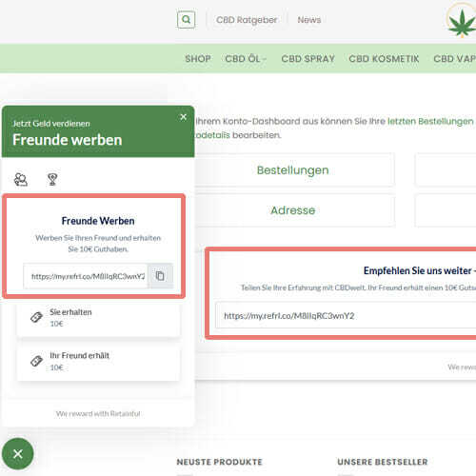
Task: Open the CBD SPRAY menu item
Action: [x=308, y=59]
